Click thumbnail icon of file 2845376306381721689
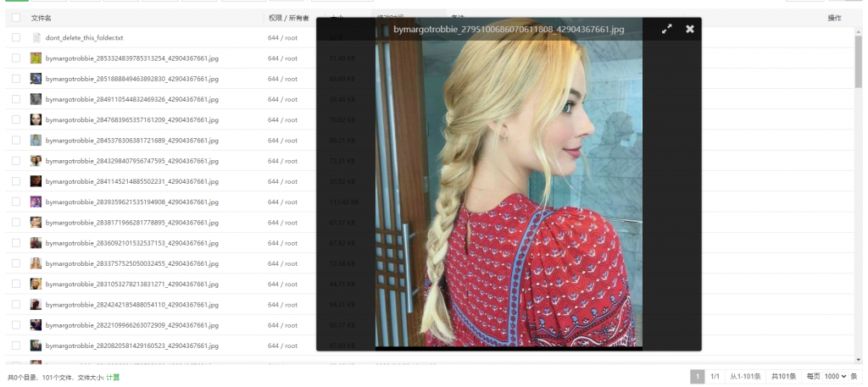 (36, 141)
